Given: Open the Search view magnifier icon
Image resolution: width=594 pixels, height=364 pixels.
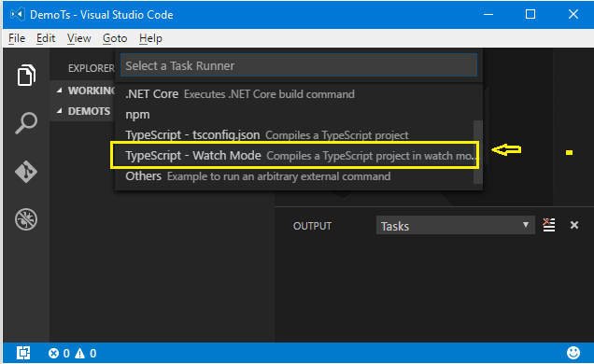Looking at the screenshot, I should (x=26, y=122).
